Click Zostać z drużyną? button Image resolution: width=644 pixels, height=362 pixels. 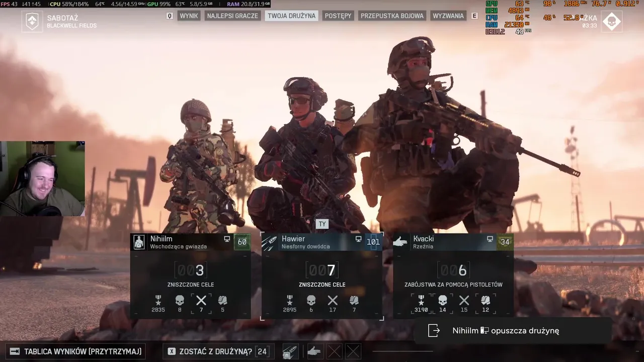pyautogui.click(x=217, y=351)
